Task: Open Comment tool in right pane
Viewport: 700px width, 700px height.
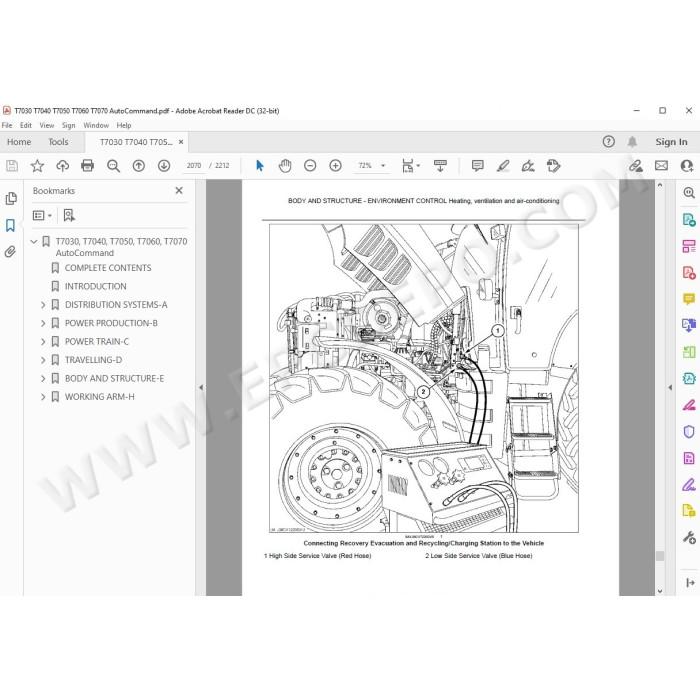Action: [x=689, y=299]
